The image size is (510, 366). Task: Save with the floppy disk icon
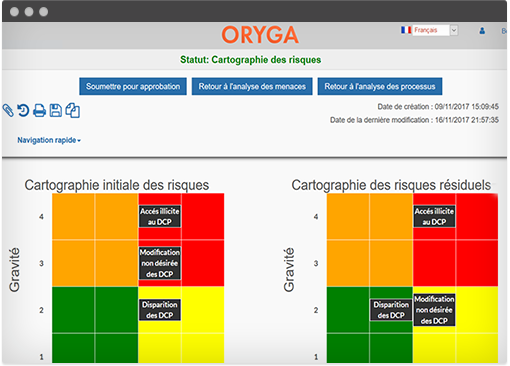(x=56, y=110)
